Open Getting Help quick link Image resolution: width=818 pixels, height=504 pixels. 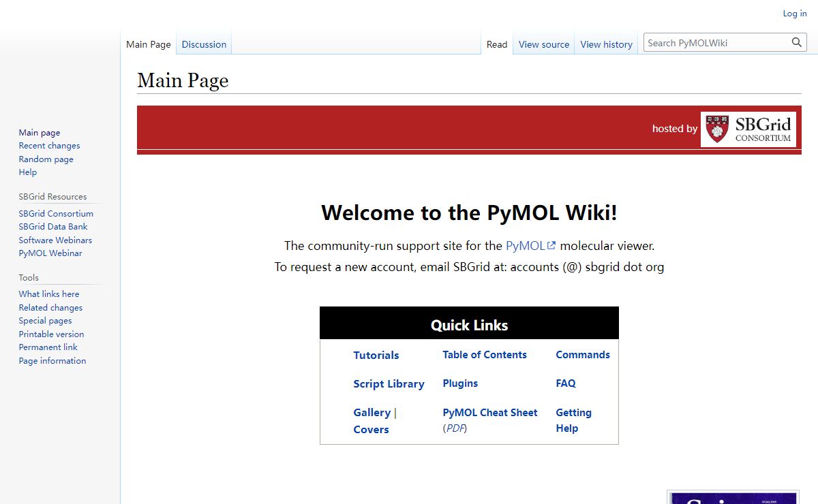[x=573, y=420]
